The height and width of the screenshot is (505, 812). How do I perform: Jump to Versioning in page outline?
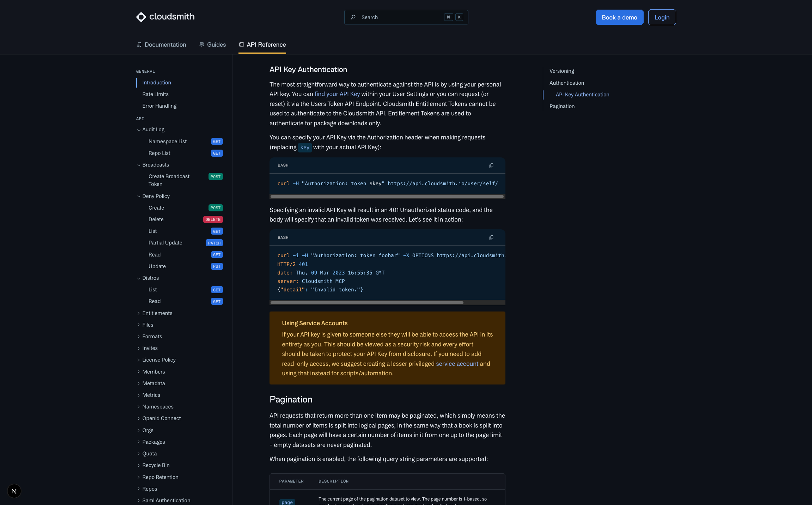click(x=562, y=71)
